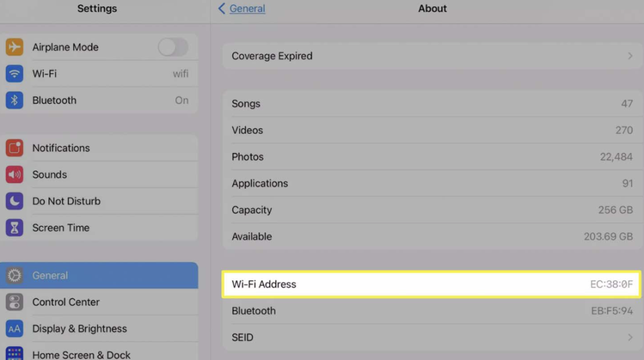Click the Bluetooth icon in sidebar
Viewport: 644px width, 360px height.
(14, 100)
